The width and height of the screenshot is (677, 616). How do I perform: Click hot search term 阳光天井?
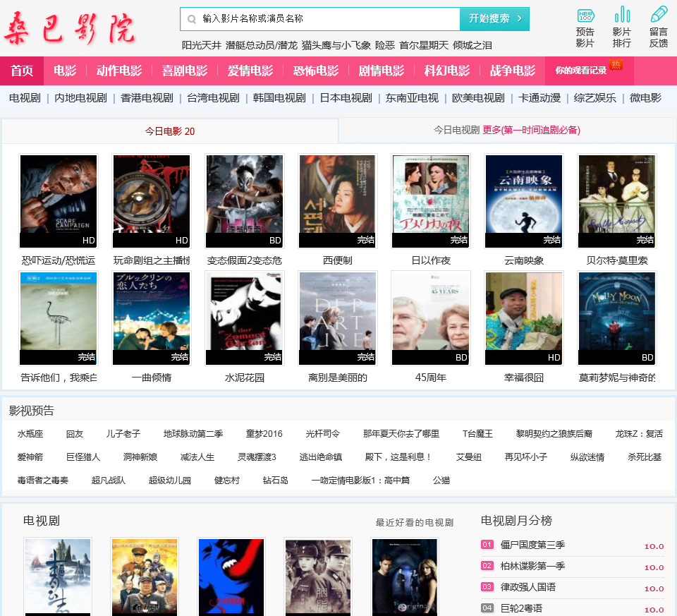pyautogui.click(x=202, y=45)
